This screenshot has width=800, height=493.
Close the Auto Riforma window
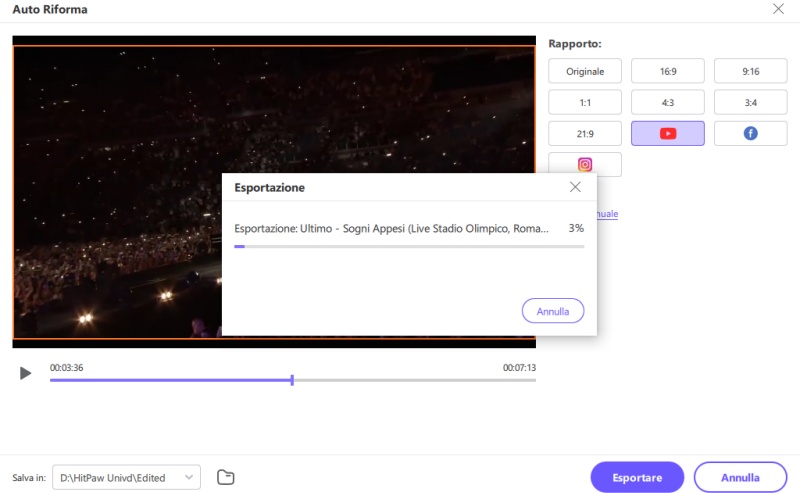(778, 9)
